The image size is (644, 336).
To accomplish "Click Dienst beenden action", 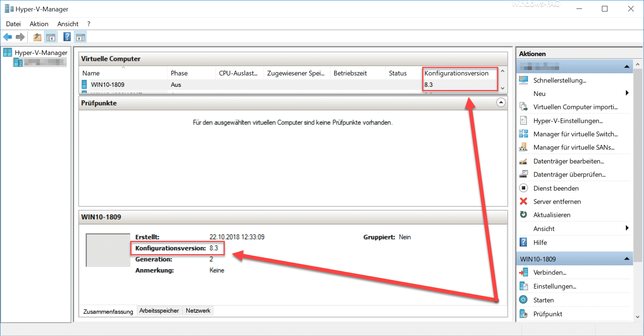I will (x=556, y=188).
